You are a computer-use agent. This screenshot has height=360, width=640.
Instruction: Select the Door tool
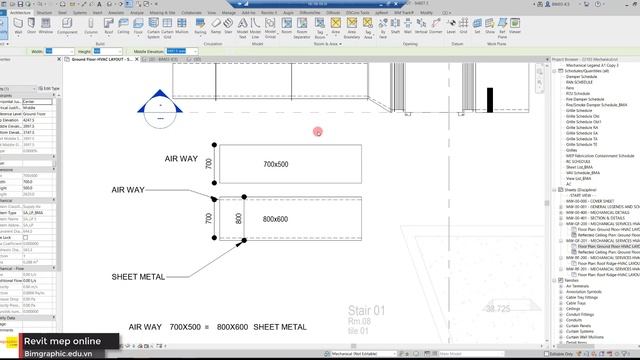(31, 27)
